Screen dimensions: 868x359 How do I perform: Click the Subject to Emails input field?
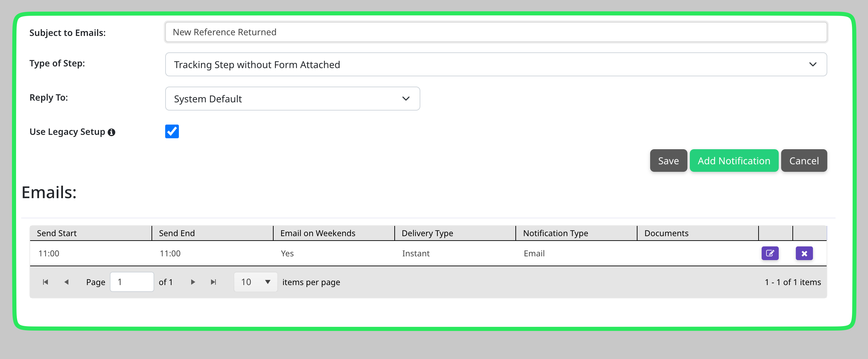pyautogui.click(x=496, y=32)
